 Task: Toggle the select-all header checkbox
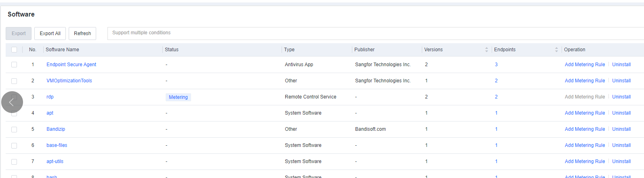pos(14,50)
